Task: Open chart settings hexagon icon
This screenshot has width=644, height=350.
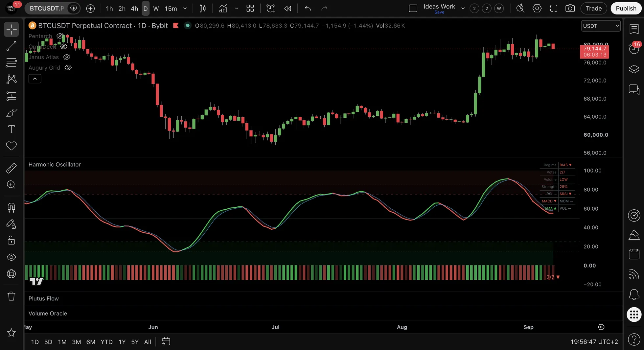Action: [537, 9]
